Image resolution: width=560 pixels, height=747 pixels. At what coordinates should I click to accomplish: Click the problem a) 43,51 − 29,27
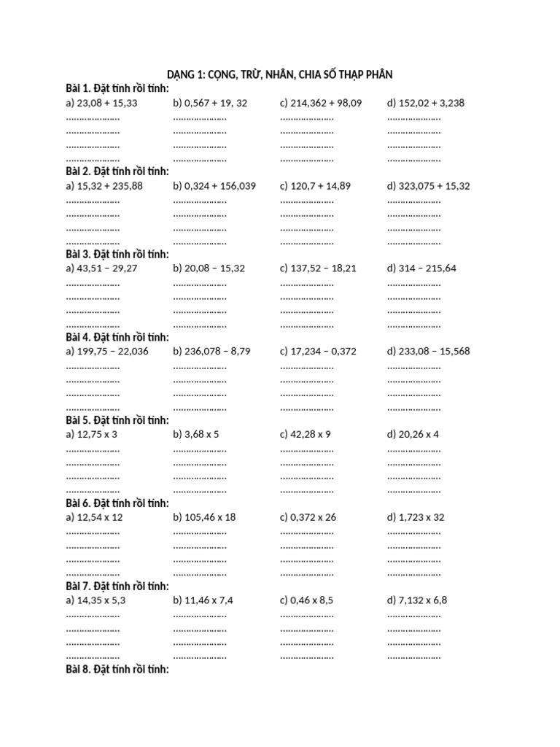click(x=101, y=268)
